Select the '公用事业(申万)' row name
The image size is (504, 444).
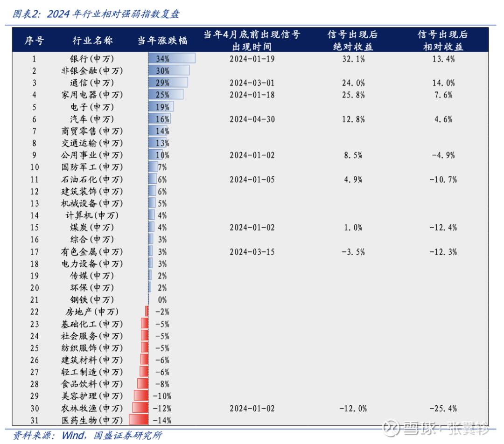point(92,155)
